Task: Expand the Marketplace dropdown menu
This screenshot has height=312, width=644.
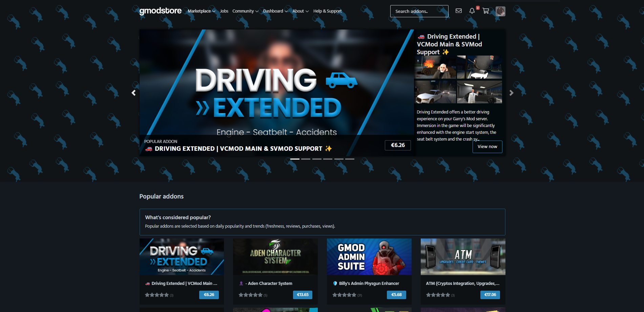Action: pyautogui.click(x=201, y=11)
